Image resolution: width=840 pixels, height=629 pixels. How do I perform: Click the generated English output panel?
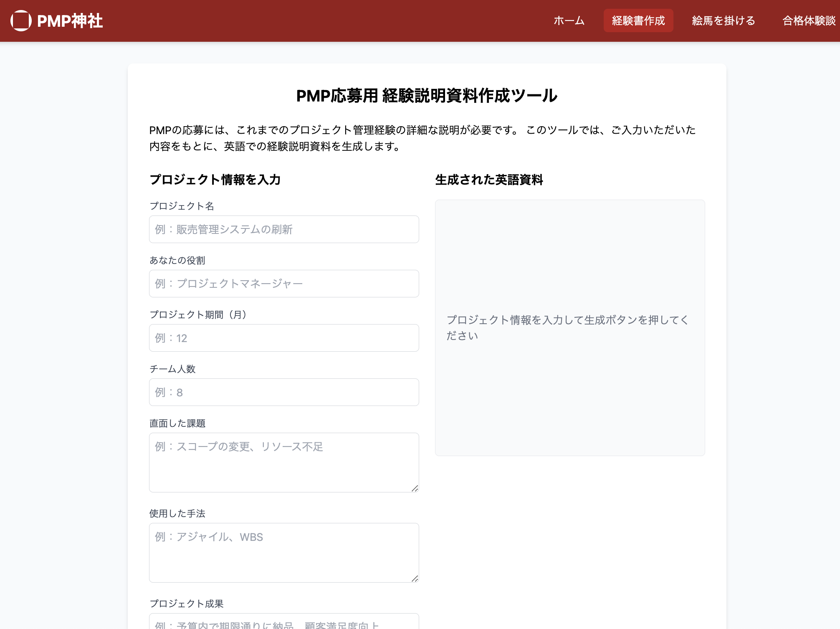pos(570,327)
